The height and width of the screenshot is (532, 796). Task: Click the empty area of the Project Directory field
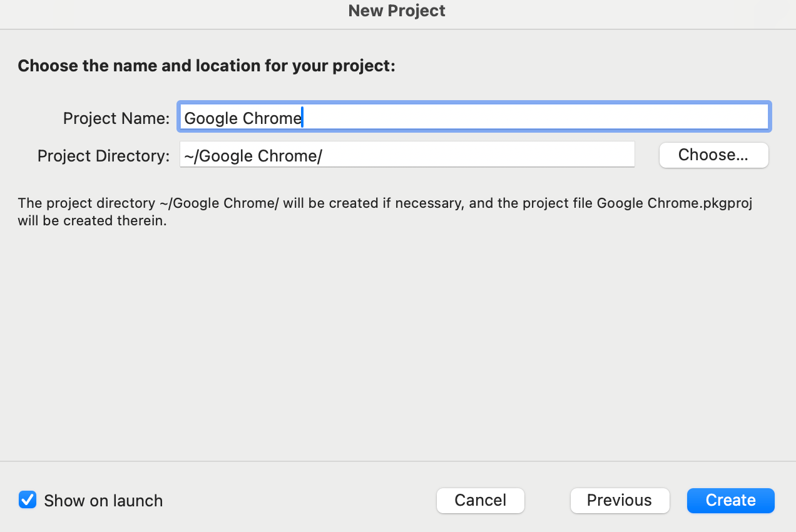pos(476,155)
